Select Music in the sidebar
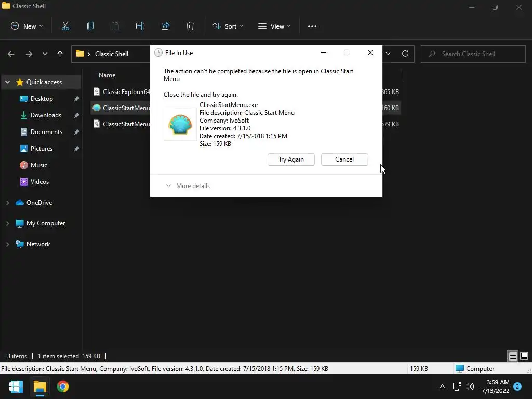This screenshot has width=532, height=399. (38, 165)
